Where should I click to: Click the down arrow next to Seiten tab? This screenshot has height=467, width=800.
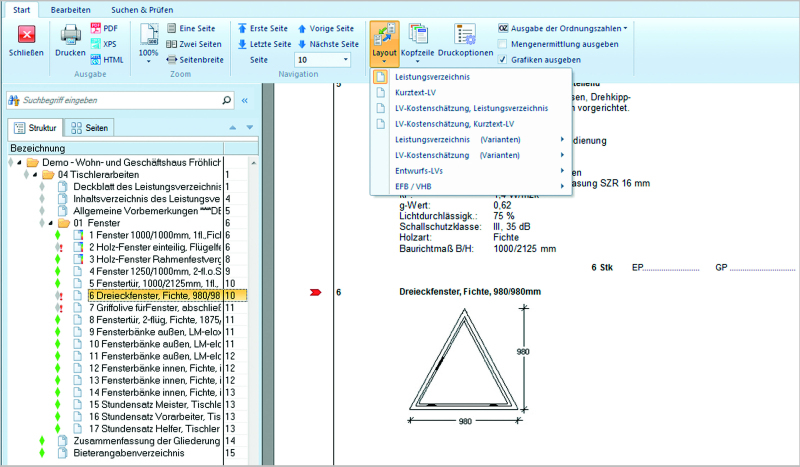point(249,128)
